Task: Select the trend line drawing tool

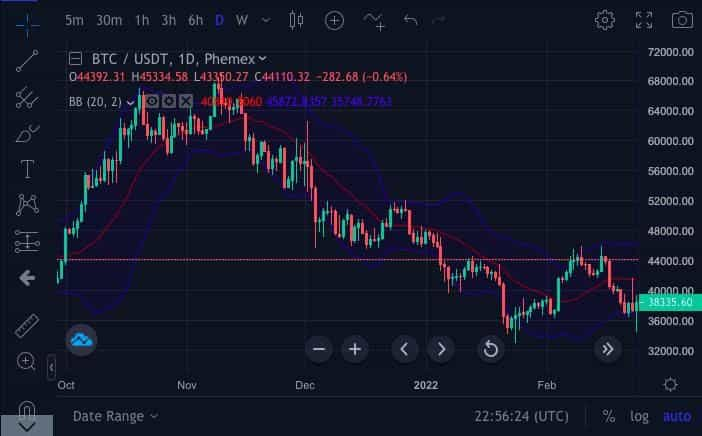Action: pos(27,60)
